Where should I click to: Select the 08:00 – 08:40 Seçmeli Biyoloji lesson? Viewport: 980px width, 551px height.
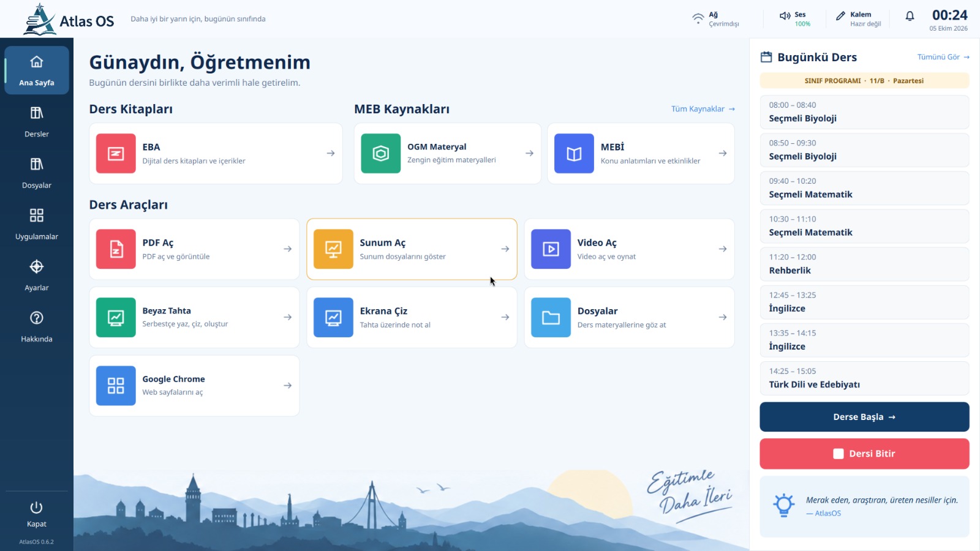coord(864,112)
